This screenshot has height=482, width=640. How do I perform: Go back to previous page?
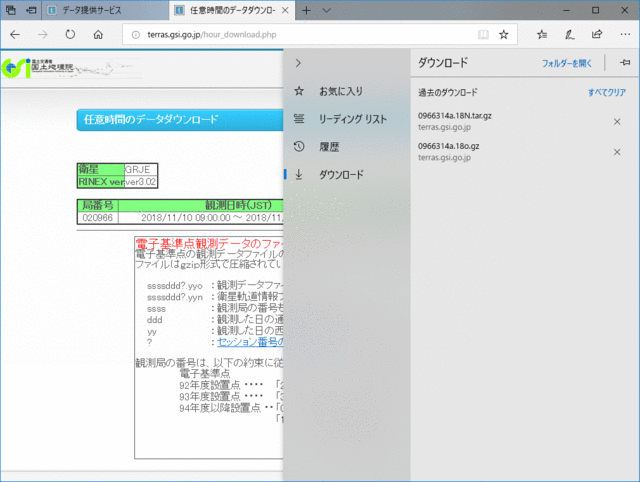click(x=15, y=35)
